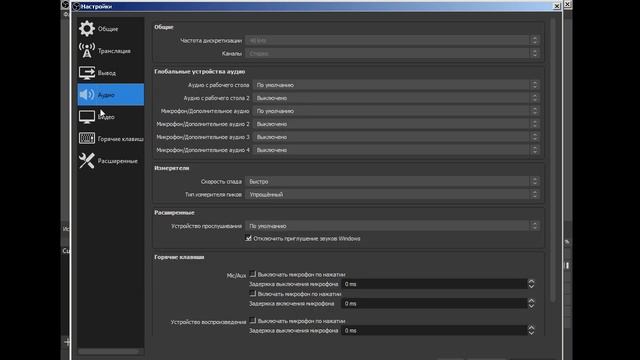Screen dimensions: 640x360
Task: Open the Микрофон/Дополнительное аудио 4 dropdown
Action: 396,150
